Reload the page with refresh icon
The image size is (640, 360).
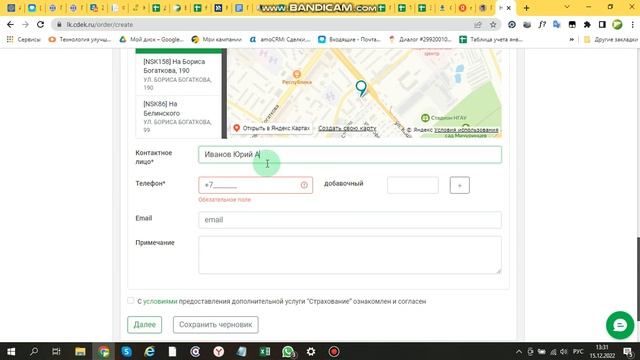tap(40, 24)
